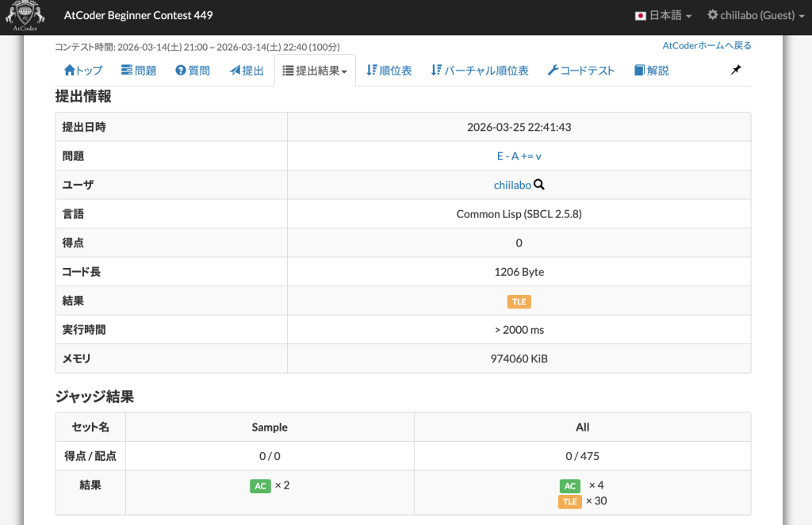
Task: Click the home icon in トップ tab
Action: click(70, 71)
